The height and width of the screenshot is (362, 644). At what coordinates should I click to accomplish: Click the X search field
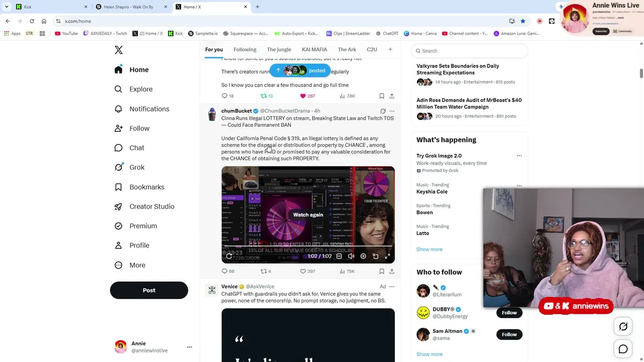[469, 51]
